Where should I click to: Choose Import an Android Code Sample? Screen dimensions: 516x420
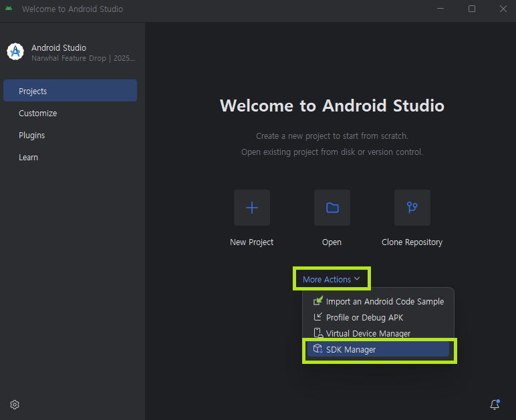pyautogui.click(x=378, y=301)
